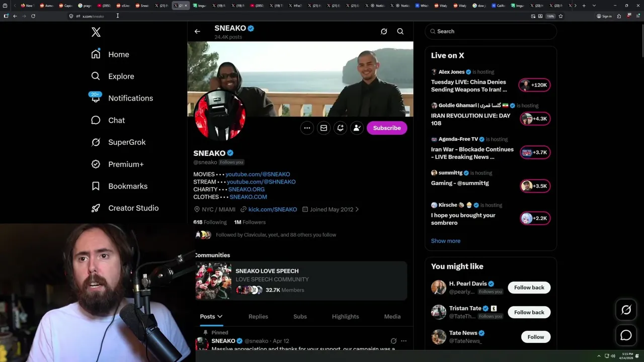Open the pinned post's more options menu
The height and width of the screenshot is (362, 644).
404,341
